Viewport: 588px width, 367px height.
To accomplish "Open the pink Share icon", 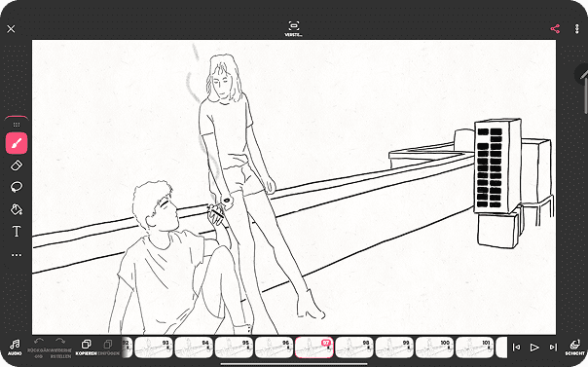I will tap(555, 29).
